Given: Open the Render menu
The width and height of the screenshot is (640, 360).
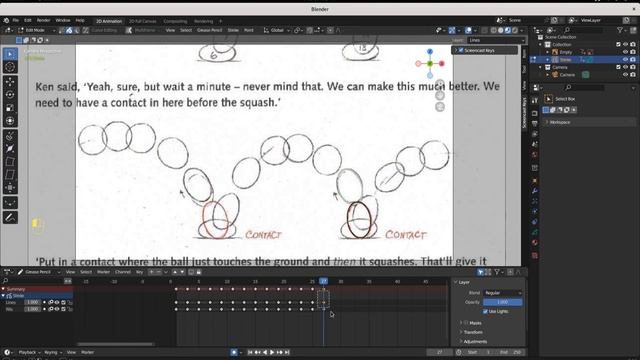Looking at the screenshot, I should (43, 20).
